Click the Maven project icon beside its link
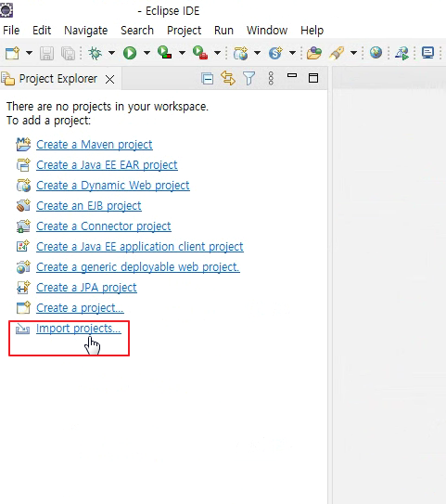Screen dimensions: 446x504 [x=23, y=144]
